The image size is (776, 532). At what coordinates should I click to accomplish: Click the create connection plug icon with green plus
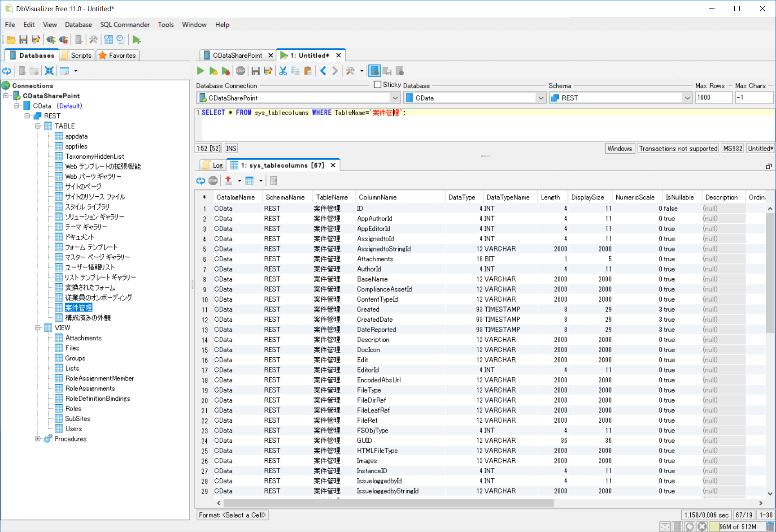pyautogui.click(x=51, y=40)
